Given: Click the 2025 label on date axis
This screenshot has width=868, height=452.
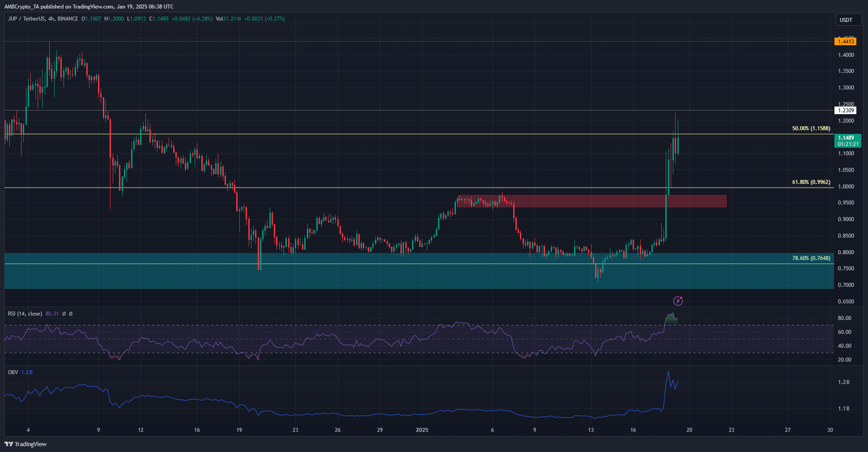Looking at the screenshot, I should pyautogui.click(x=422, y=430).
